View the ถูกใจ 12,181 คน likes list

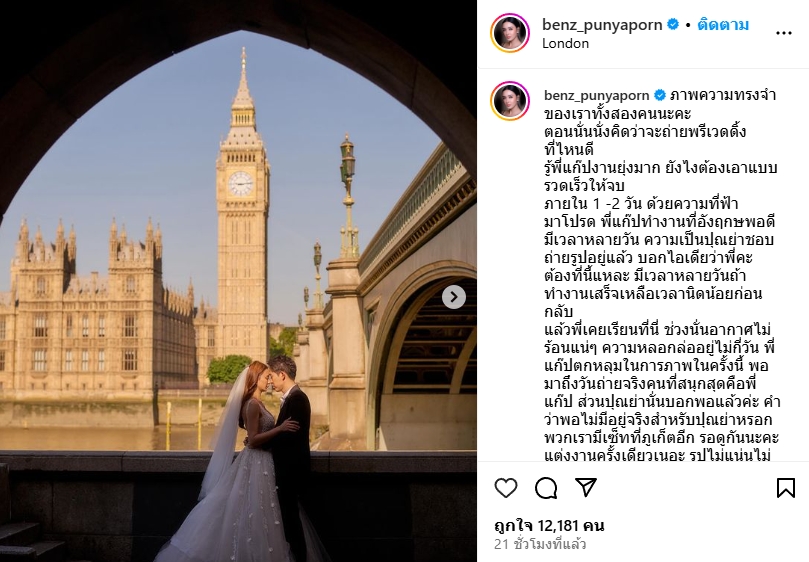(549, 526)
